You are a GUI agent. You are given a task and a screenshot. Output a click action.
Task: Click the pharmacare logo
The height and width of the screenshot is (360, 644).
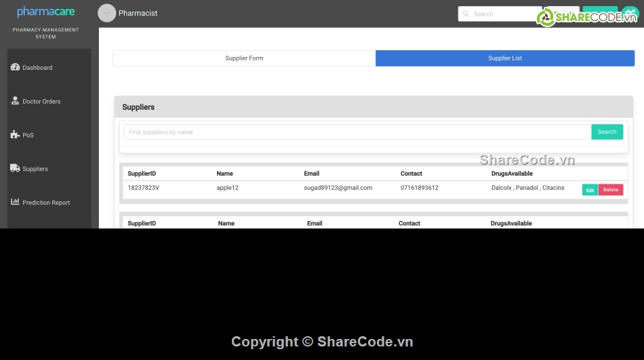pos(45,12)
